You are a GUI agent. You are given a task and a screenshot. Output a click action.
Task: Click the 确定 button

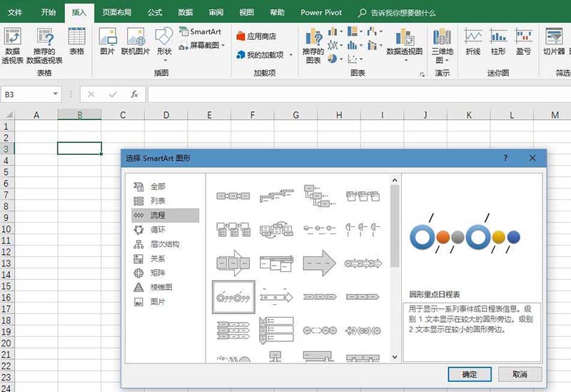click(470, 374)
